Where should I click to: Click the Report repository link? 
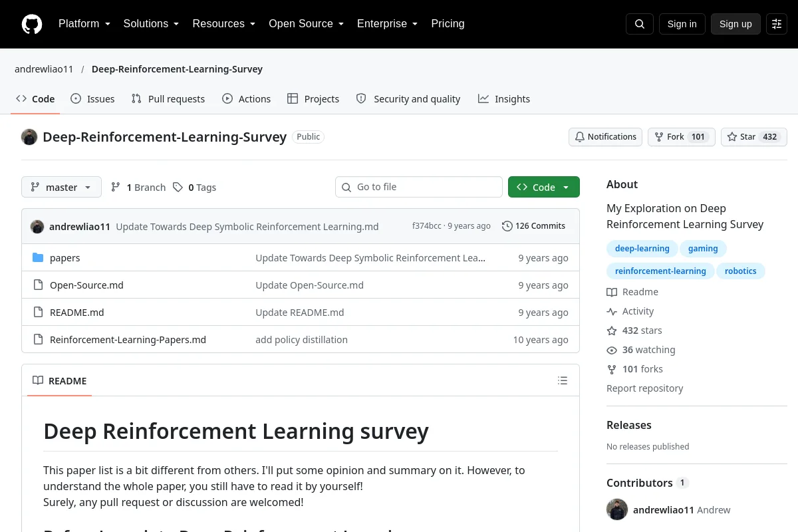(x=645, y=388)
